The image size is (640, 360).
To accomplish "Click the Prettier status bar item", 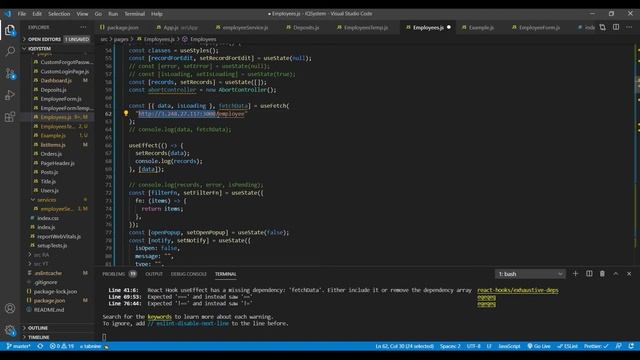I will pos(596,346).
